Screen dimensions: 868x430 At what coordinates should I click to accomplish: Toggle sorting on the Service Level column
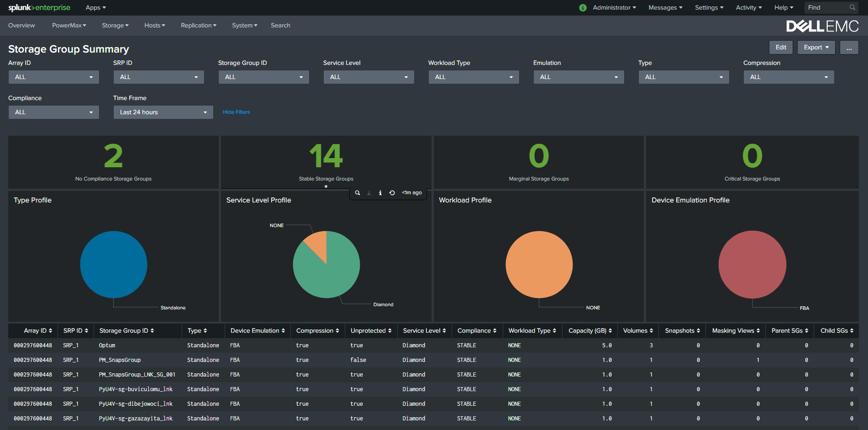pyautogui.click(x=424, y=330)
